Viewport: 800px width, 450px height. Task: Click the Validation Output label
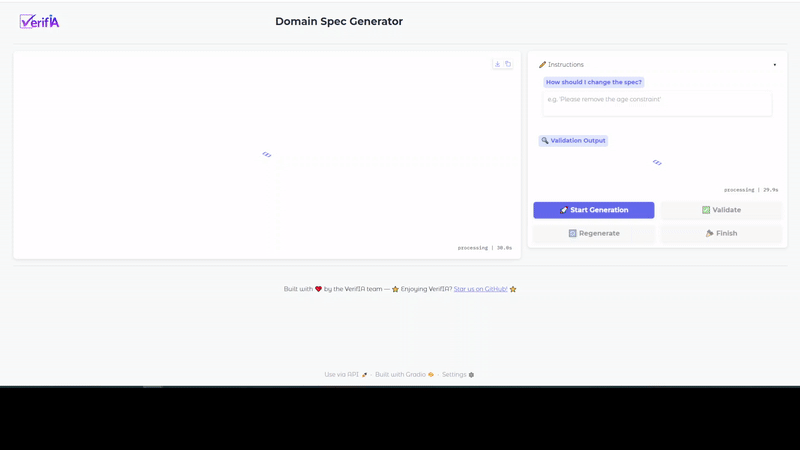click(x=573, y=140)
